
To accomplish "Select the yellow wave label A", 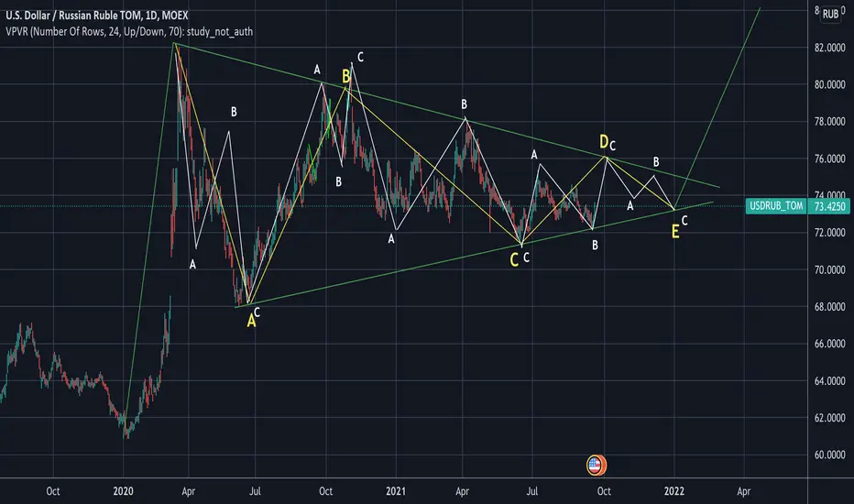I will (x=251, y=321).
